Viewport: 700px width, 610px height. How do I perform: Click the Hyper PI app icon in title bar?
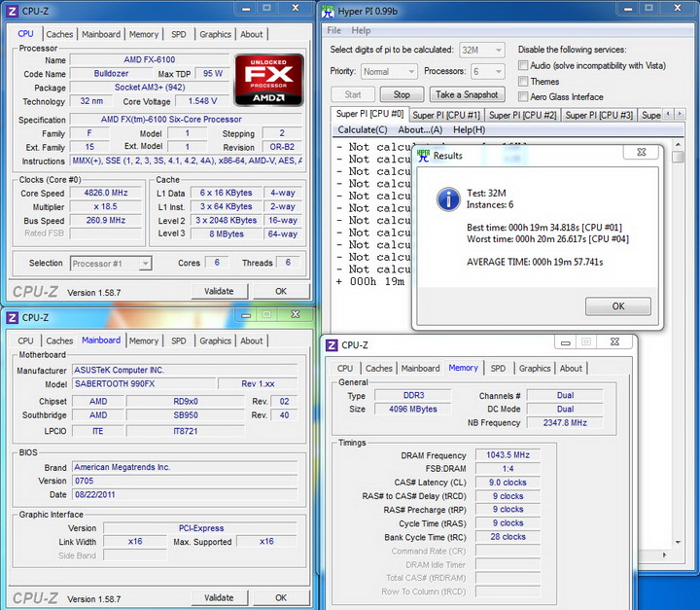point(329,11)
